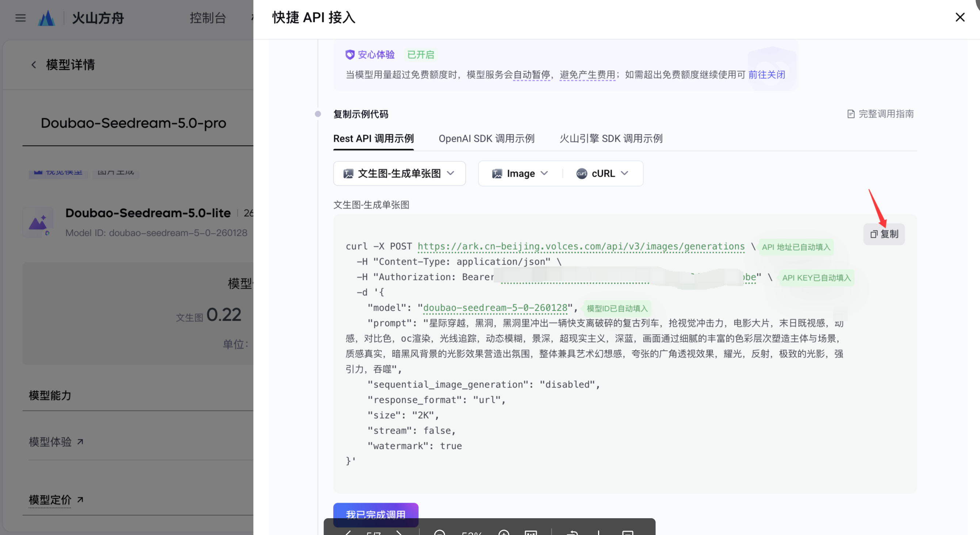980x535 pixels.
Task: Click the 复制示例代码 step heading
Action: [360, 114]
